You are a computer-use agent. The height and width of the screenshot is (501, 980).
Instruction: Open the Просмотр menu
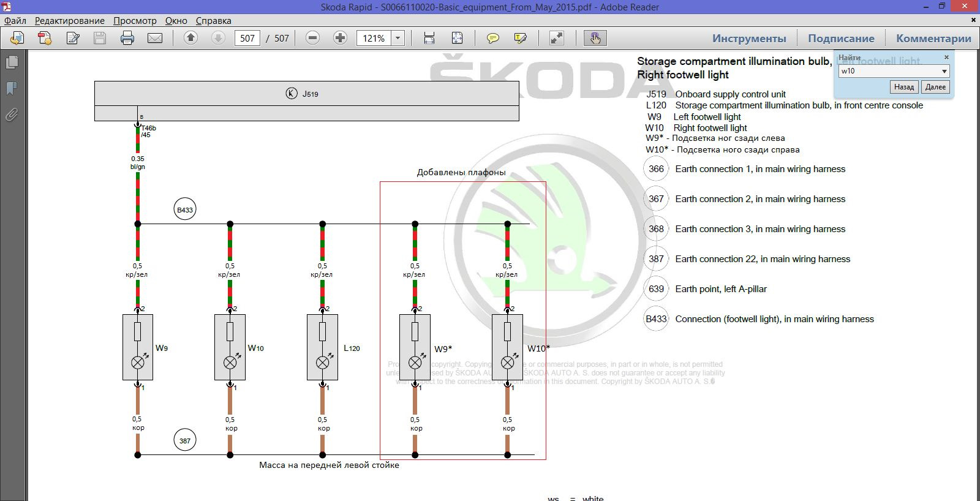point(135,20)
